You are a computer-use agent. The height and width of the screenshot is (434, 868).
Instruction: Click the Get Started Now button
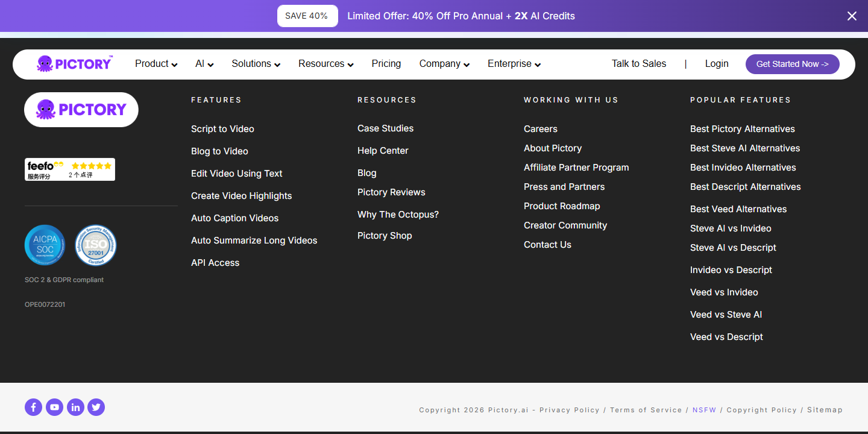point(793,64)
